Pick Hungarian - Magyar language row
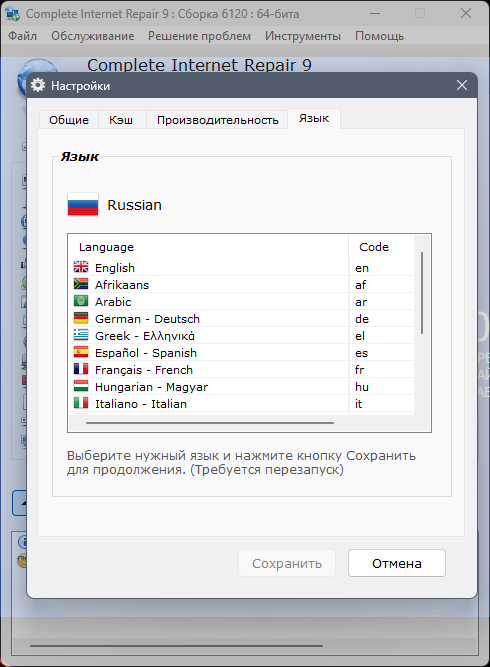 (241, 387)
